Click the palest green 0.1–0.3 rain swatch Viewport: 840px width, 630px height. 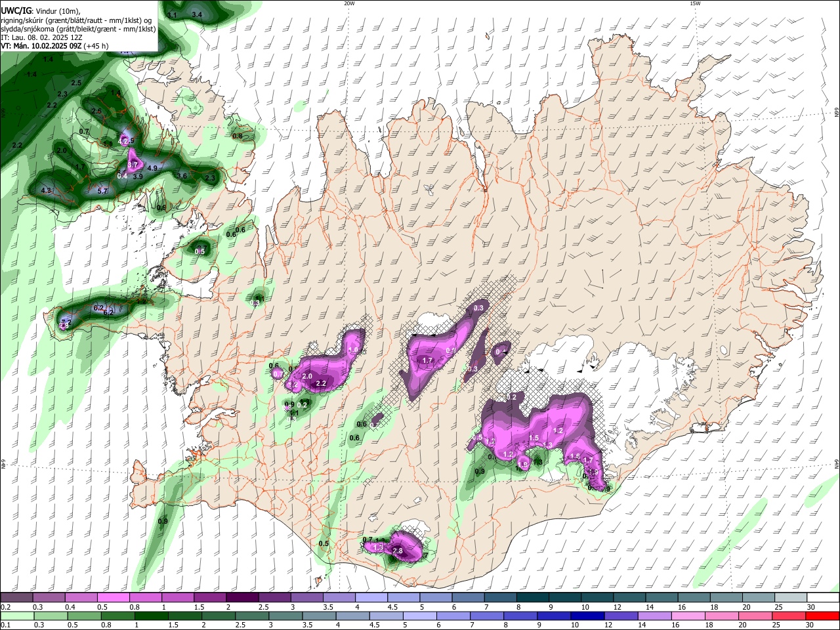click(16, 616)
